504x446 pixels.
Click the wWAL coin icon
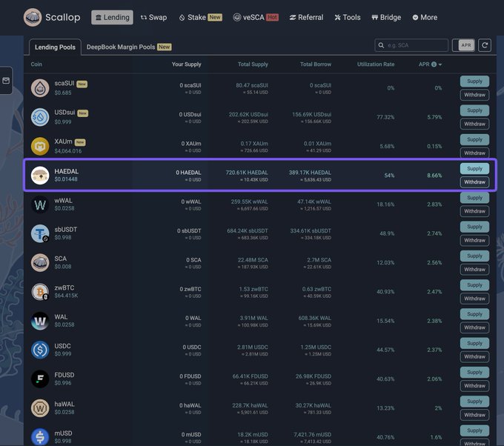tap(40, 204)
